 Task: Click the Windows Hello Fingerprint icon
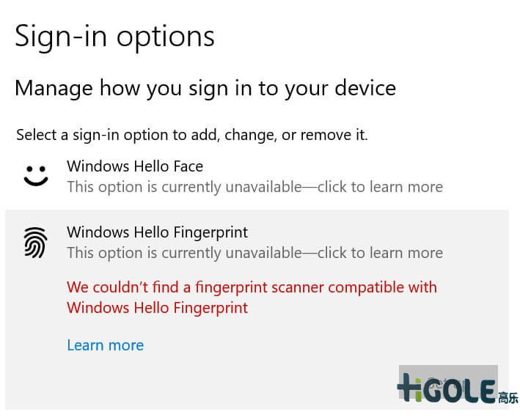click(35, 242)
